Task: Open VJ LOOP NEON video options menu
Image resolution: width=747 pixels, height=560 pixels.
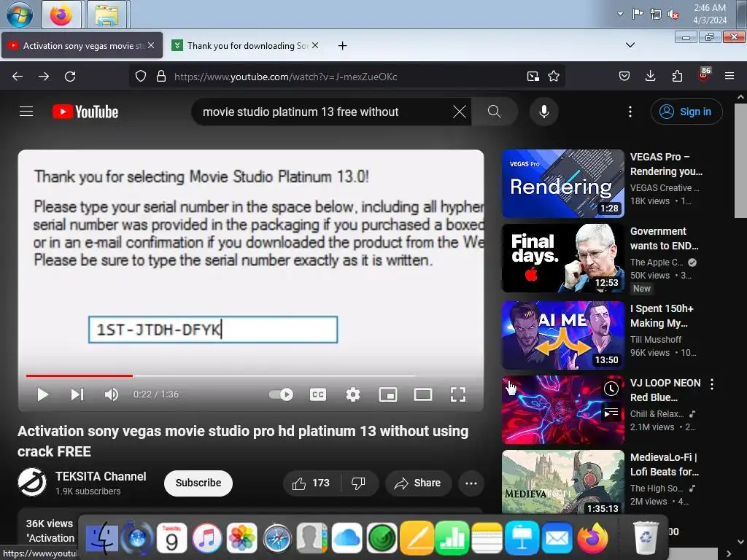Action: click(x=712, y=384)
